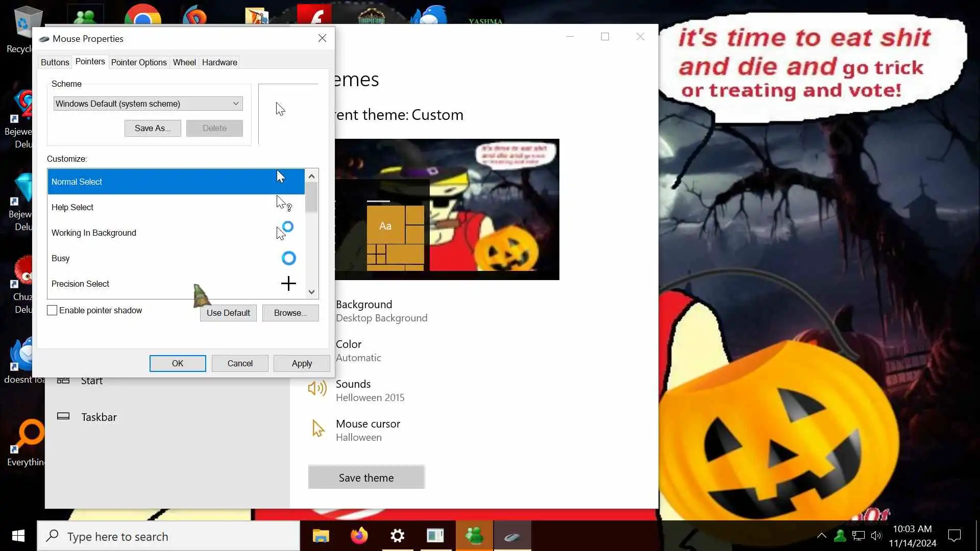Image resolution: width=980 pixels, height=551 pixels.
Task: Click the volume icon in system tray
Action: pos(876,536)
